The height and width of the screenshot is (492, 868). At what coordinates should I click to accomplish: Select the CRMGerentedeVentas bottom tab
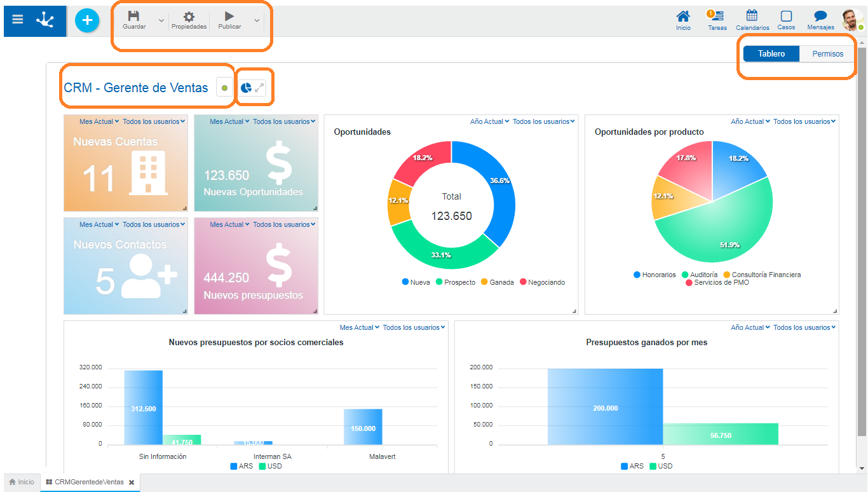(90, 482)
